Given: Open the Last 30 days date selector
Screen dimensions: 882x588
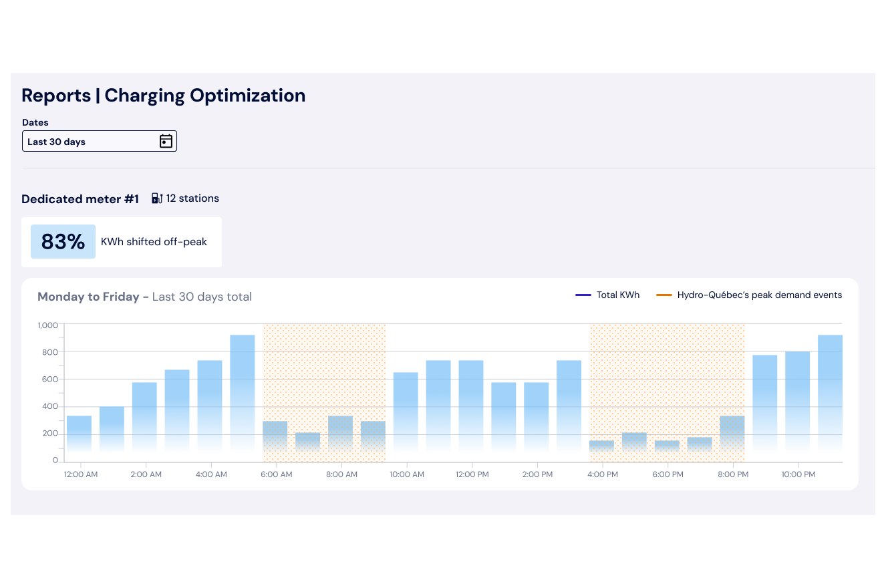Looking at the screenshot, I should (x=99, y=141).
